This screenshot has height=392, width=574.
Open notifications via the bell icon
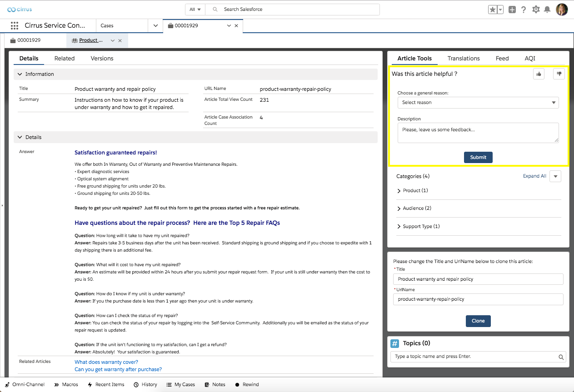tap(547, 9)
